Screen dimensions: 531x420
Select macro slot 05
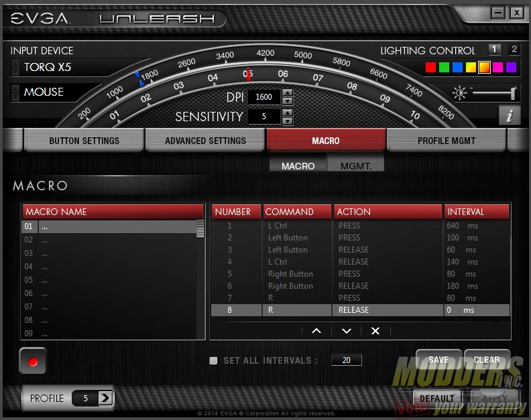(109, 280)
